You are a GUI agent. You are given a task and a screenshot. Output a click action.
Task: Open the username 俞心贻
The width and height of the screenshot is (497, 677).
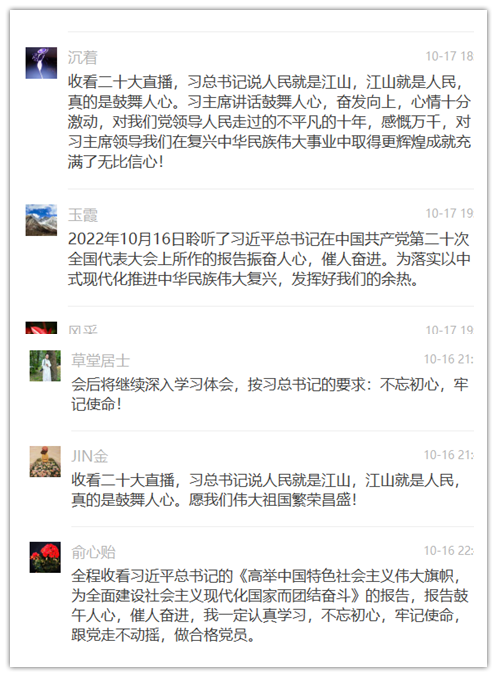click(93, 552)
